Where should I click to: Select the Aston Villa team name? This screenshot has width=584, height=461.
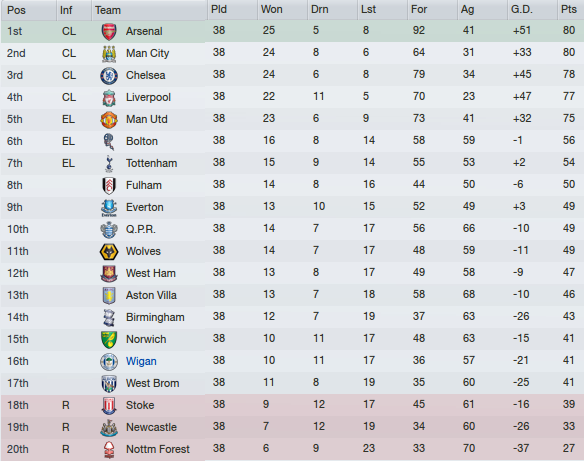coord(151,295)
